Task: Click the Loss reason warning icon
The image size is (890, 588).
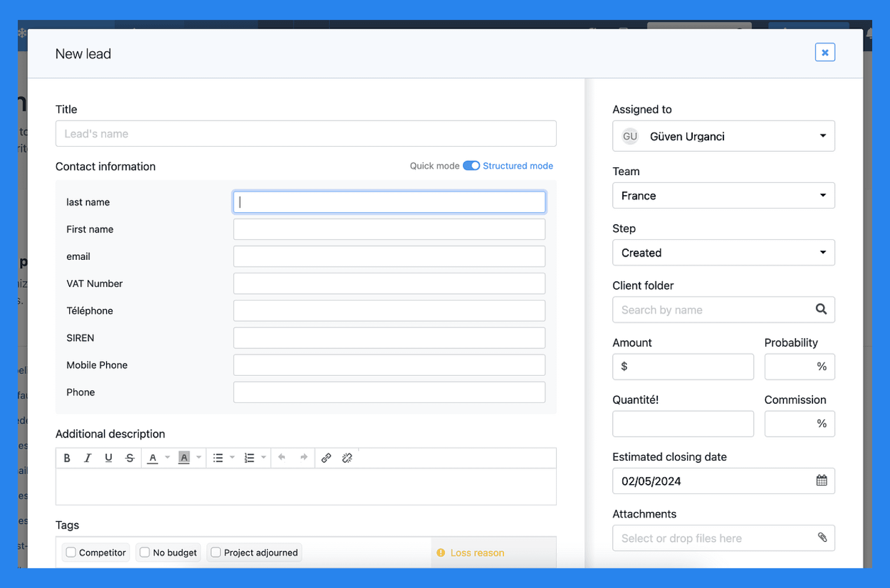Action: 441,552
